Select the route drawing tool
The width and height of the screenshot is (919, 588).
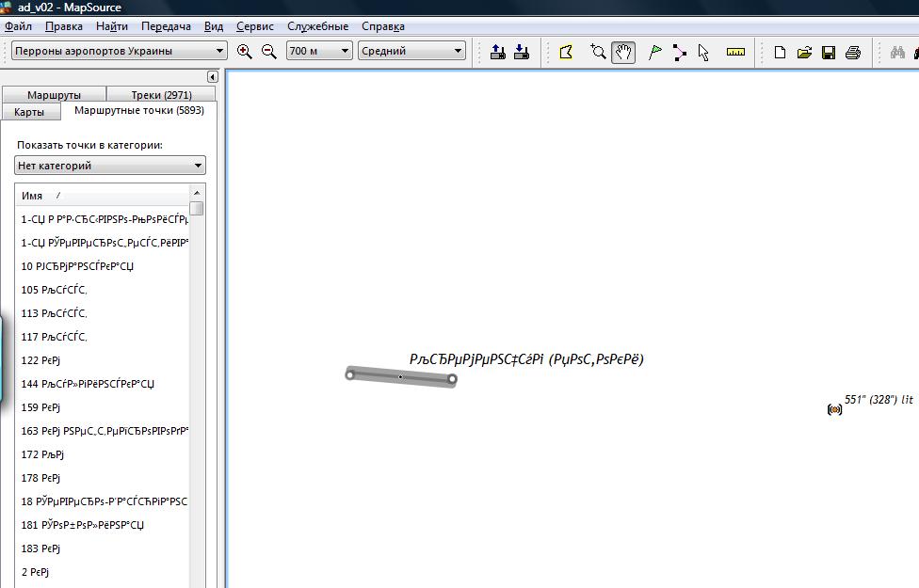(680, 52)
